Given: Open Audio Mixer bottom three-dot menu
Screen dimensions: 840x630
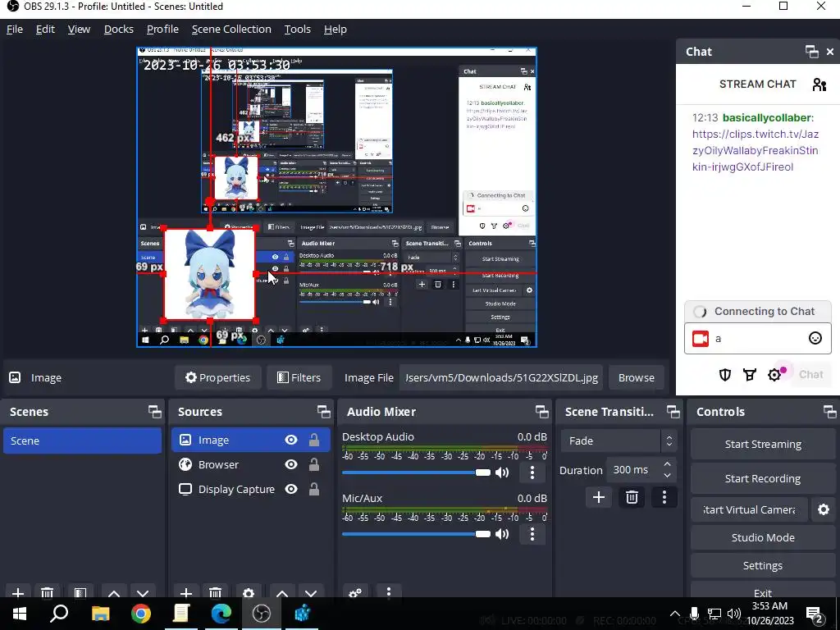Looking at the screenshot, I should click(388, 592).
